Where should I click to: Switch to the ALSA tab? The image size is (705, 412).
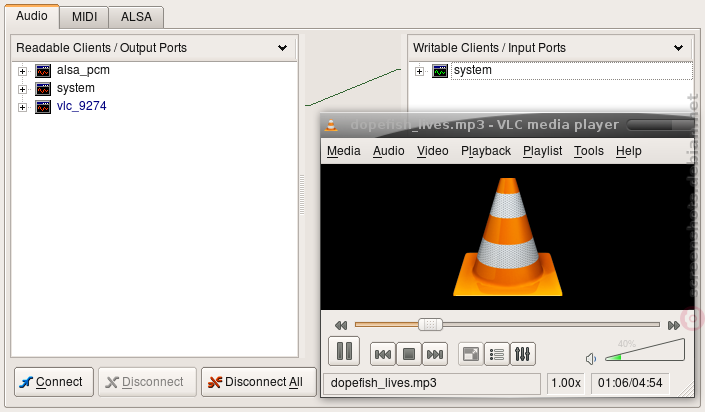tap(136, 17)
